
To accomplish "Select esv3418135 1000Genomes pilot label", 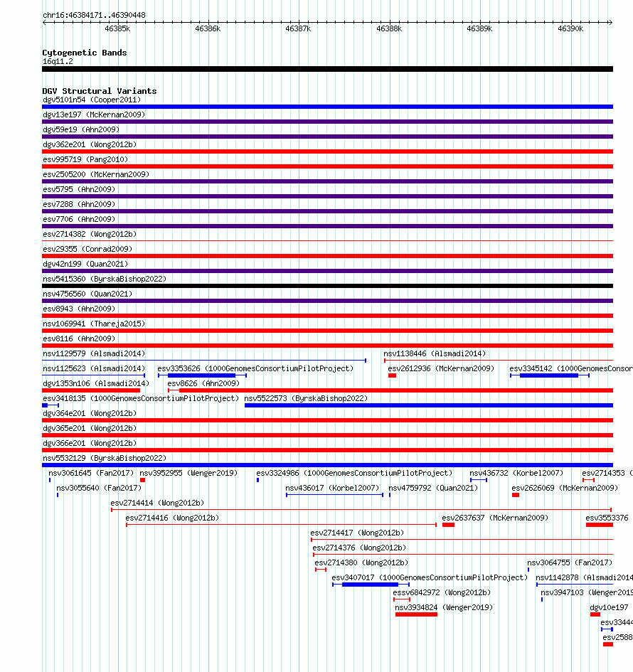I will [141, 398].
